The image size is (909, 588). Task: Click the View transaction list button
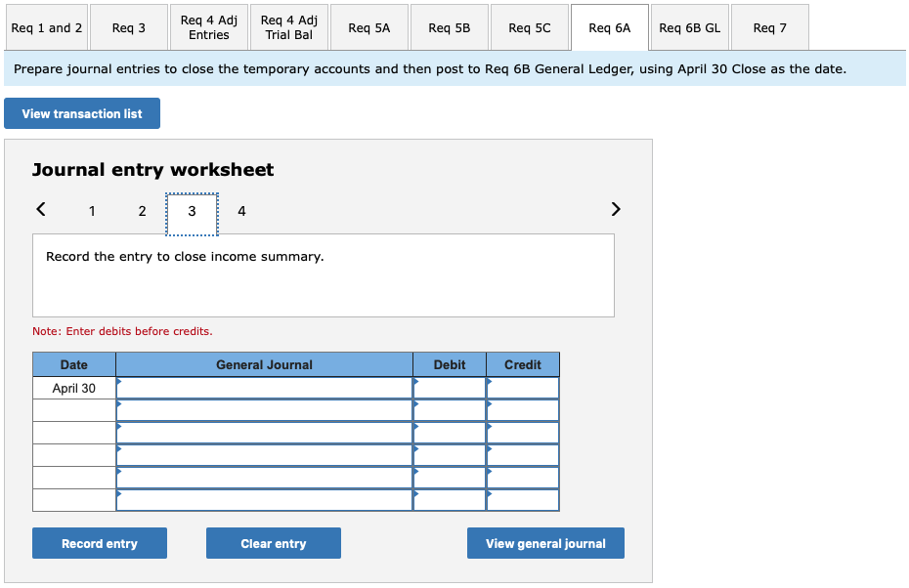pyautogui.click(x=81, y=113)
